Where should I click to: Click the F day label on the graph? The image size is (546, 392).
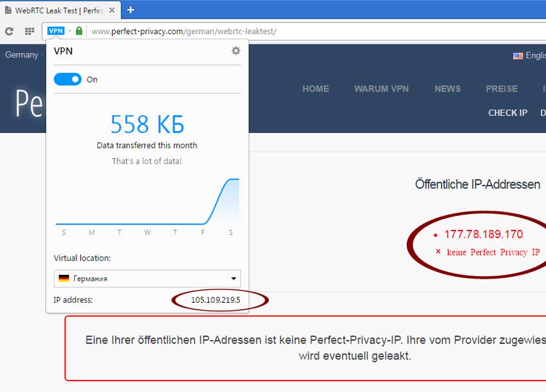203,232
